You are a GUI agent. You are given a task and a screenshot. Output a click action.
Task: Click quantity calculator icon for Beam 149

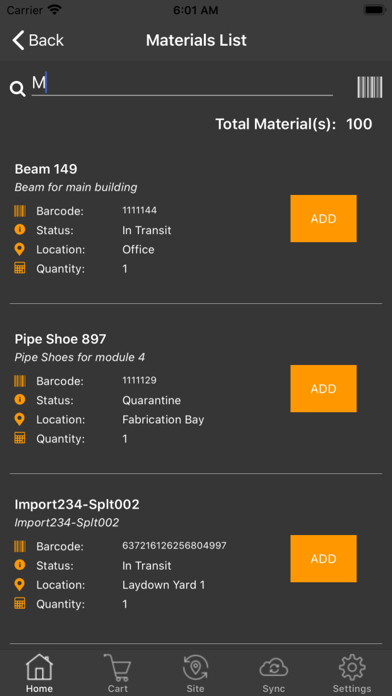click(20, 268)
